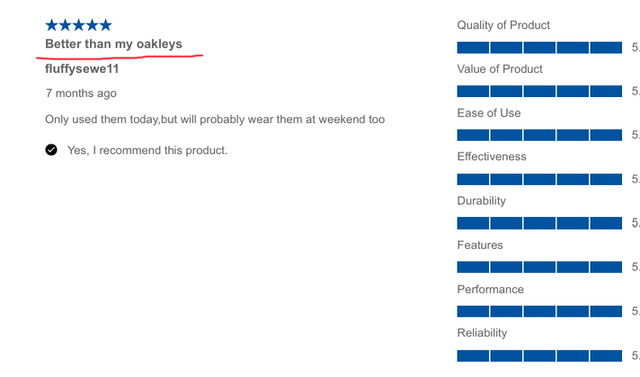
Task: Click the Performance rating bar
Action: click(x=539, y=311)
